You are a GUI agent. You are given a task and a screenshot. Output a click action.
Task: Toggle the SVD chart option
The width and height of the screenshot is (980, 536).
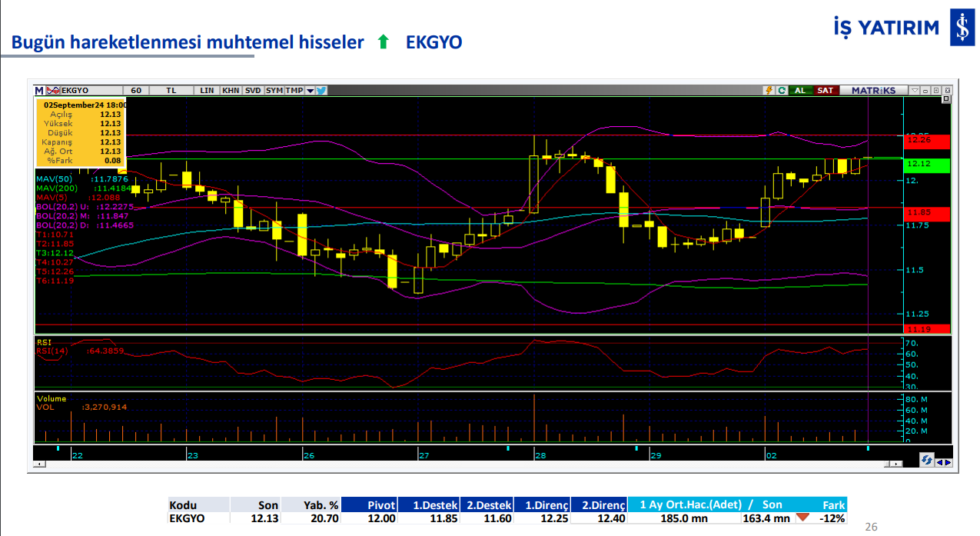point(252,90)
